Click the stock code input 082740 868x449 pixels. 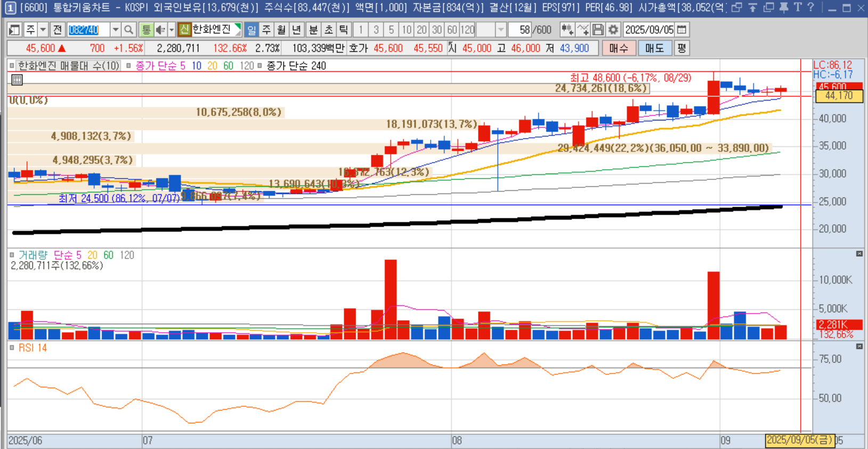point(88,30)
